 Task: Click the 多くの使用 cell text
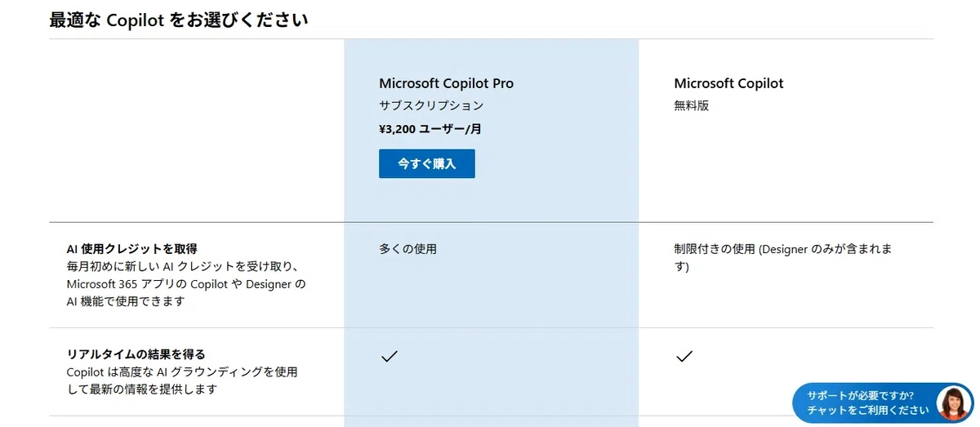tap(408, 249)
